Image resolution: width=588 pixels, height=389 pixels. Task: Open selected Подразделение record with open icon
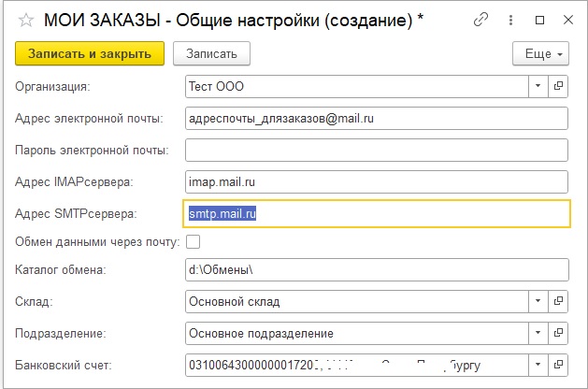coord(559,333)
